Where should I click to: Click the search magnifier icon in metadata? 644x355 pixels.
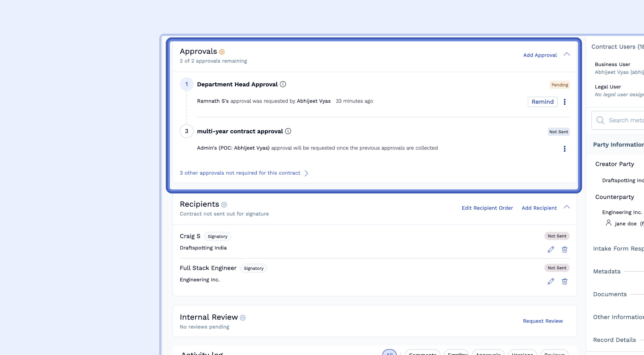(x=600, y=120)
